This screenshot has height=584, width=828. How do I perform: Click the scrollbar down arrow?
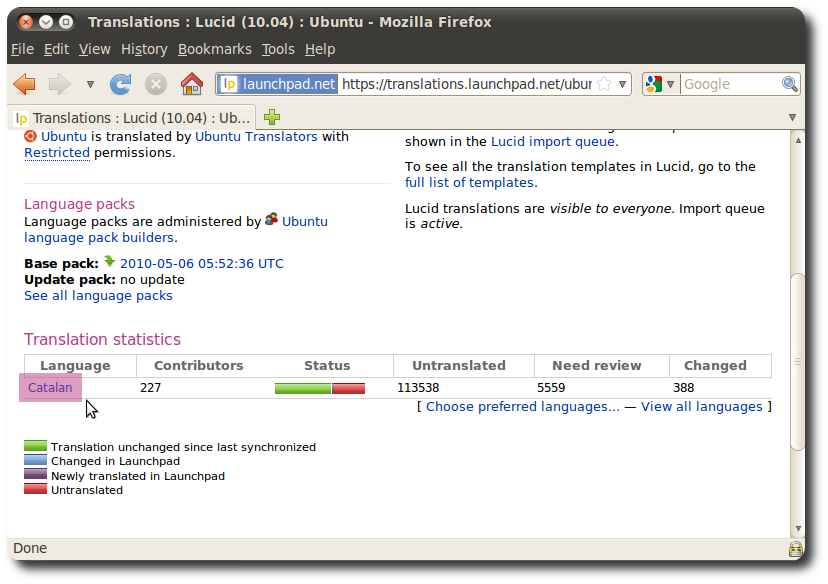[x=798, y=529]
